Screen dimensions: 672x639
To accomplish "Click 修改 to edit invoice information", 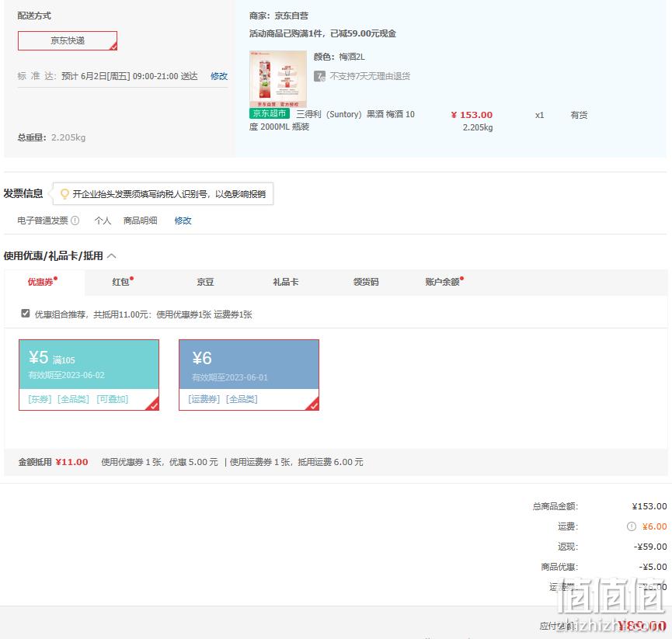I will click(183, 221).
